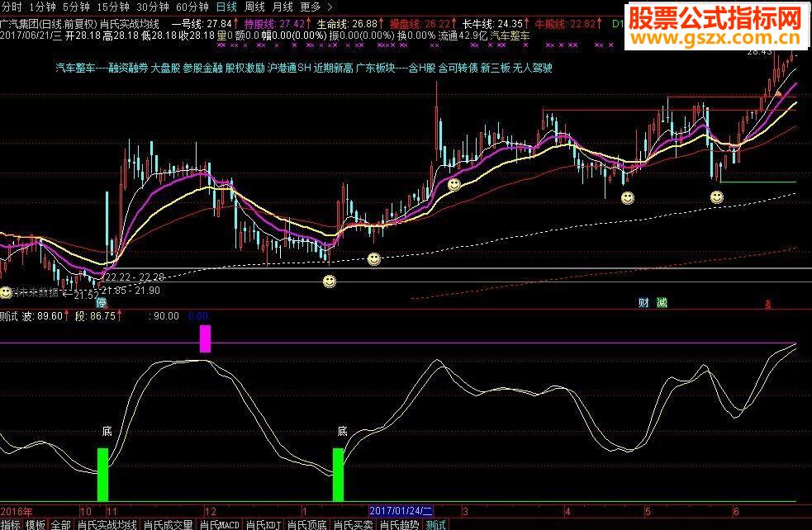Select the 月线 monthly period tab
Screen dimensions: 812x530
(283, 7)
